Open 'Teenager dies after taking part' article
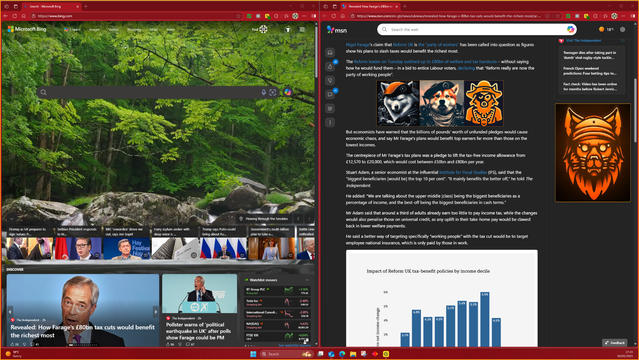Screen dimensions: 639x360 (x=590, y=55)
